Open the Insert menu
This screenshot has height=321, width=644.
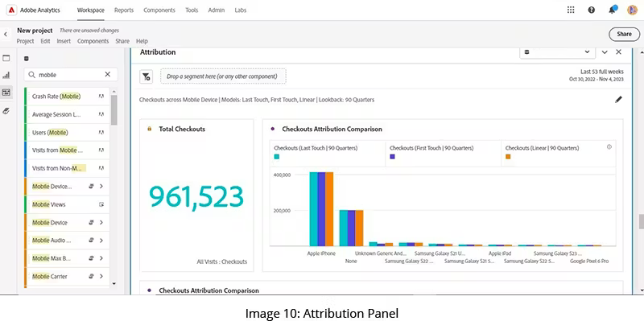click(x=64, y=41)
